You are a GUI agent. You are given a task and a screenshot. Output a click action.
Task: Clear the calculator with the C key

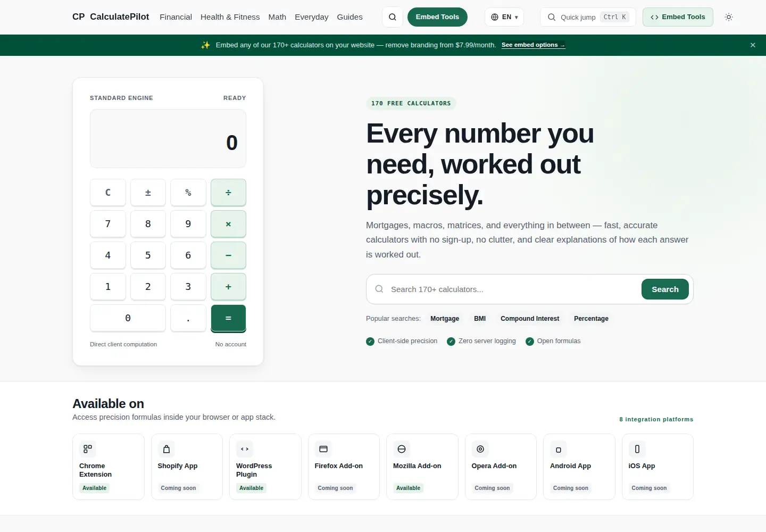[x=108, y=193]
